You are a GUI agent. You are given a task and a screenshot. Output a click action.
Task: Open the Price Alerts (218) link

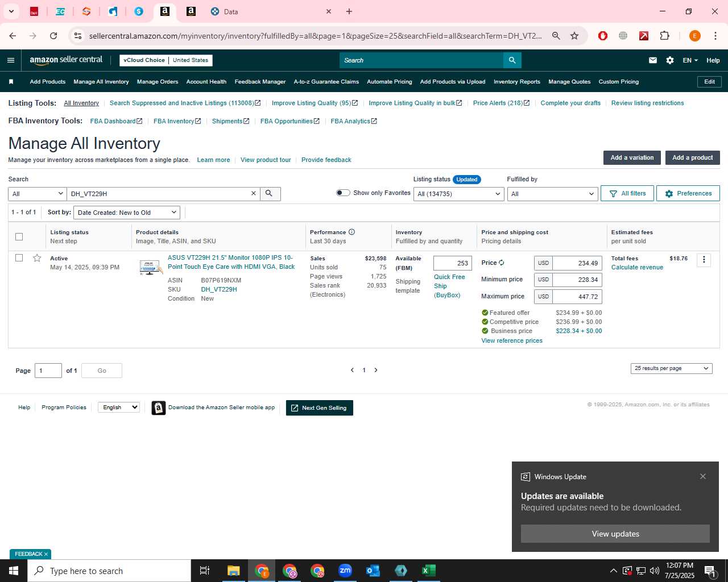pyautogui.click(x=501, y=103)
